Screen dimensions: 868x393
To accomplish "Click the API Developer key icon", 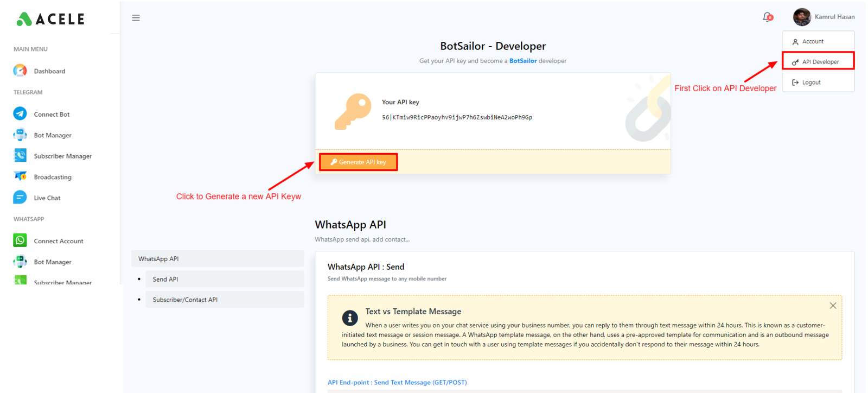I will pos(795,62).
